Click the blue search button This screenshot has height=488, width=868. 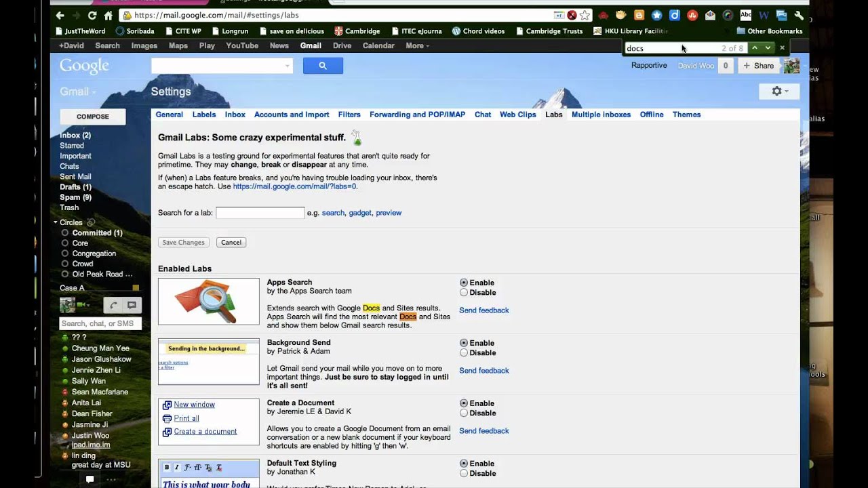(x=323, y=66)
